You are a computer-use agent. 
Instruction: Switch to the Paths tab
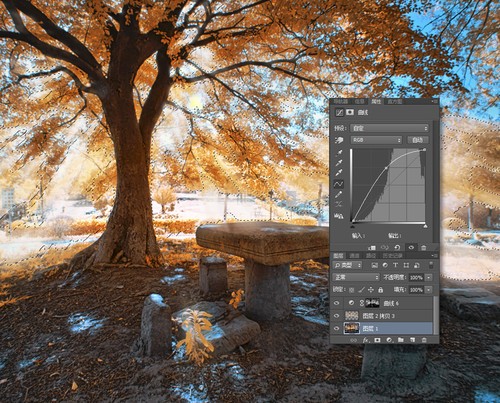(x=371, y=256)
